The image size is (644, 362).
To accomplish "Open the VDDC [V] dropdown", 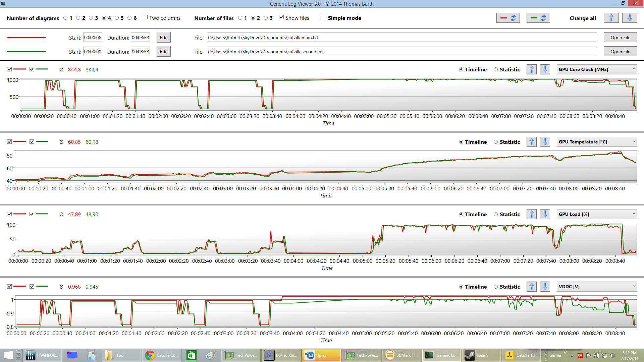I will [x=597, y=287].
